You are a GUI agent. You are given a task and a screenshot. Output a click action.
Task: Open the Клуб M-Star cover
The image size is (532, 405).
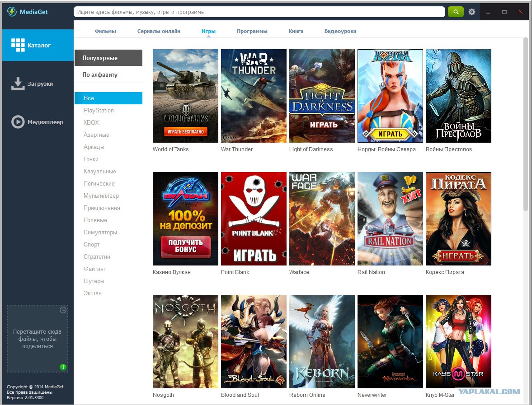458,342
